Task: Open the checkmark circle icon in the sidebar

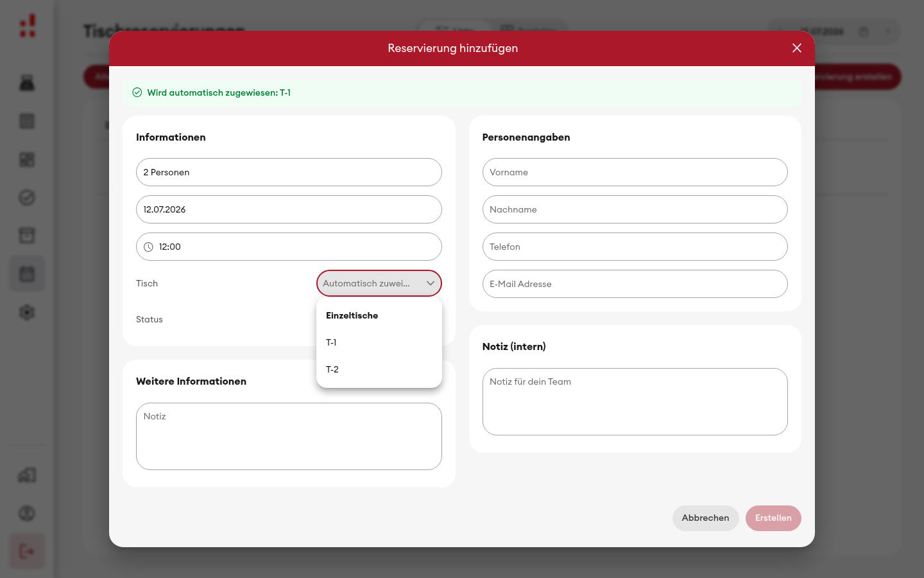Action: (x=27, y=198)
